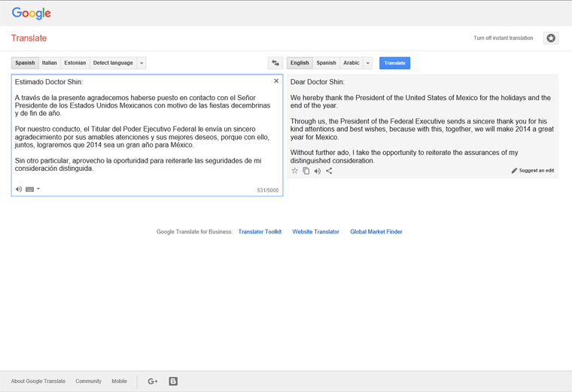572x392 pixels.
Task: Open the Website Translator link
Action: click(315, 232)
